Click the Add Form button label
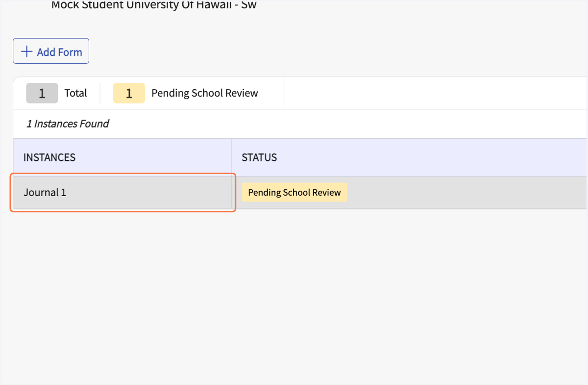This screenshot has height=385, width=588. pos(59,52)
